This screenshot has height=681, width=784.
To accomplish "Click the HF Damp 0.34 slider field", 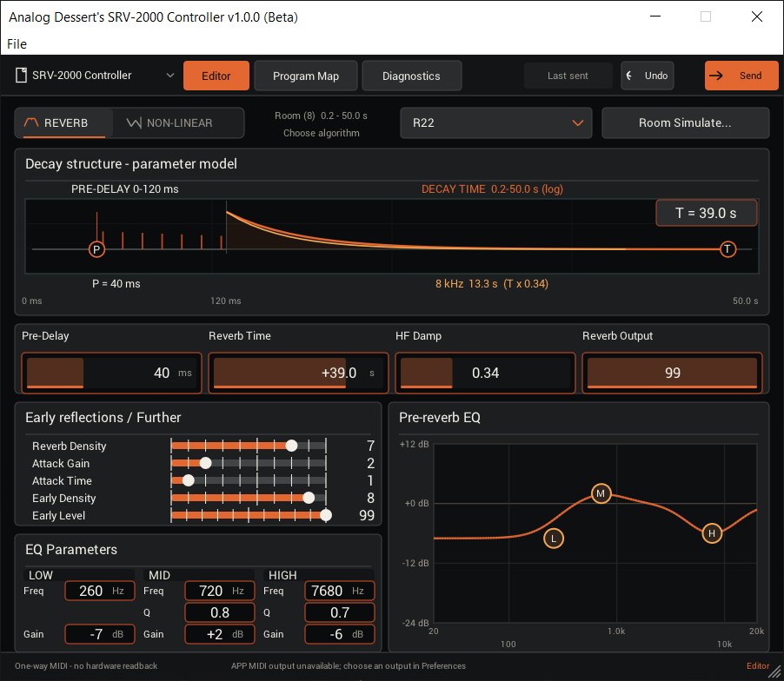I will (485, 373).
